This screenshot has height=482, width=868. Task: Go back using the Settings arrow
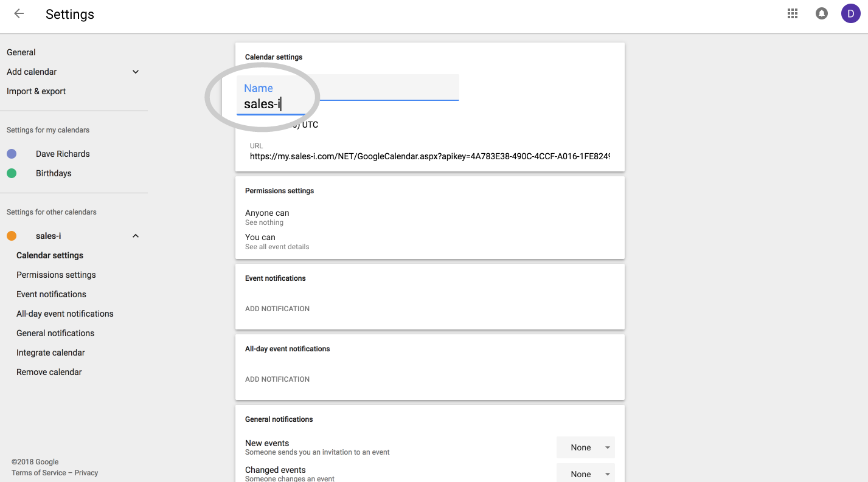[19, 13]
